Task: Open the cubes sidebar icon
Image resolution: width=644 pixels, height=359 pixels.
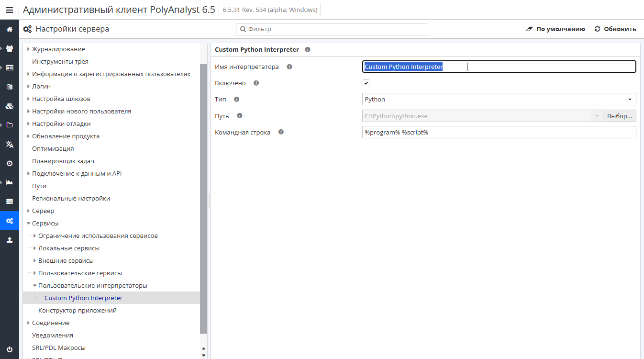Action: [x=10, y=106]
